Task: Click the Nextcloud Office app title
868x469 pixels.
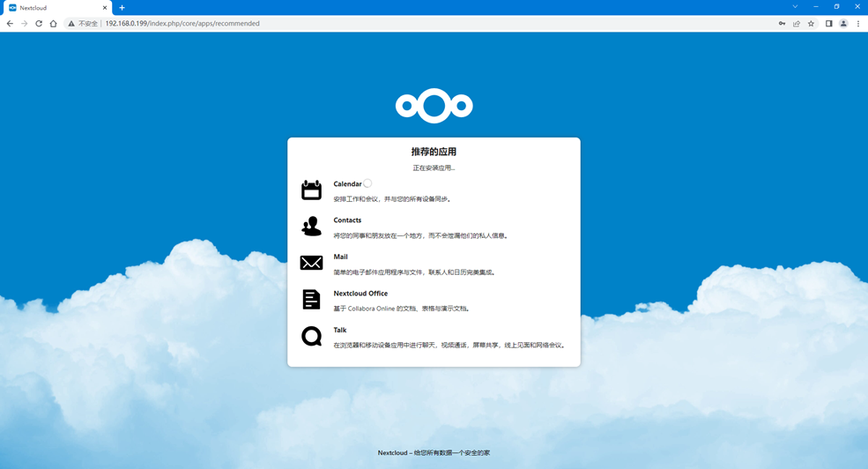Action: [x=360, y=293]
